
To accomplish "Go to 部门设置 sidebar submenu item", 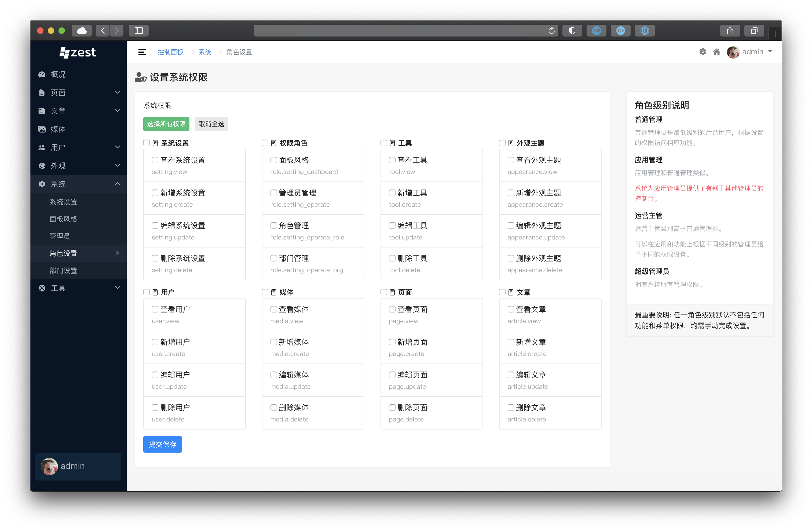I will 63,271.
